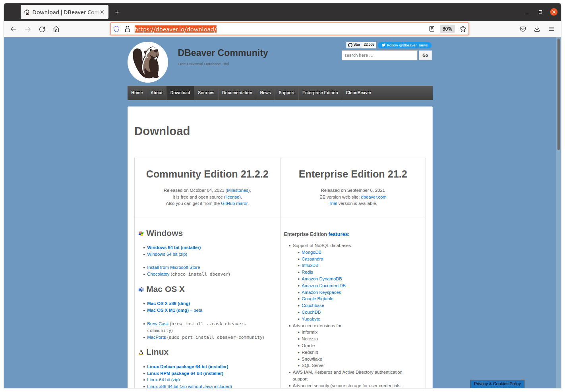The image size is (565, 392).
Task: Open the Downloads arrow icon in toolbar
Action: pyautogui.click(x=537, y=29)
